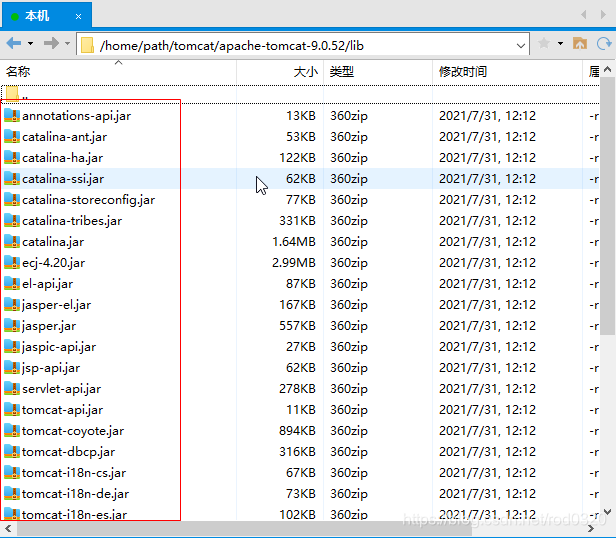
Task: Click the catalina-ant.jar file icon
Action: pyautogui.click(x=12, y=136)
